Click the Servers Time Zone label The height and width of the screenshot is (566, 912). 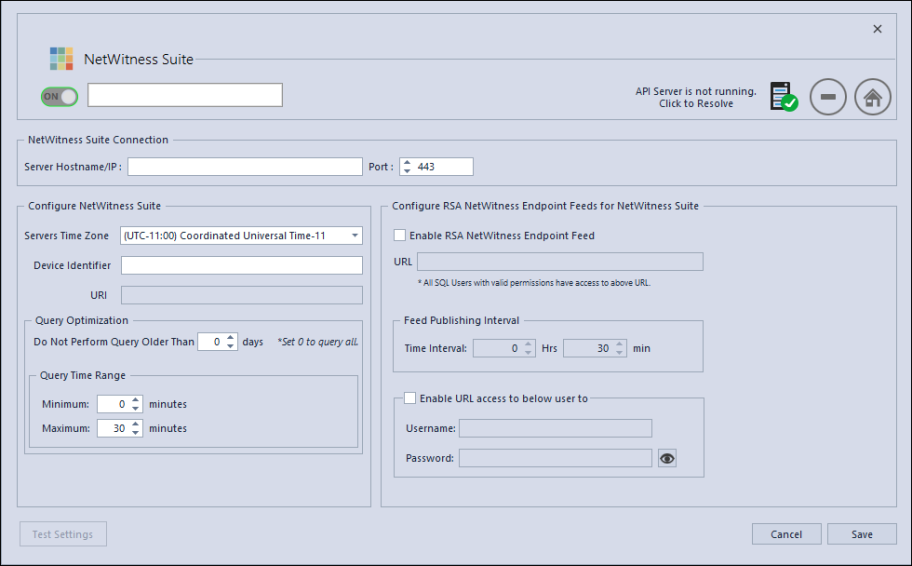66,236
